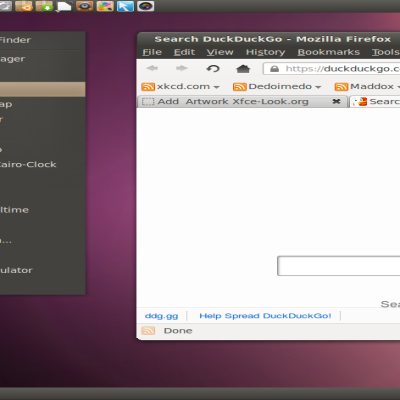Open the File menu in Firefox

point(152,52)
